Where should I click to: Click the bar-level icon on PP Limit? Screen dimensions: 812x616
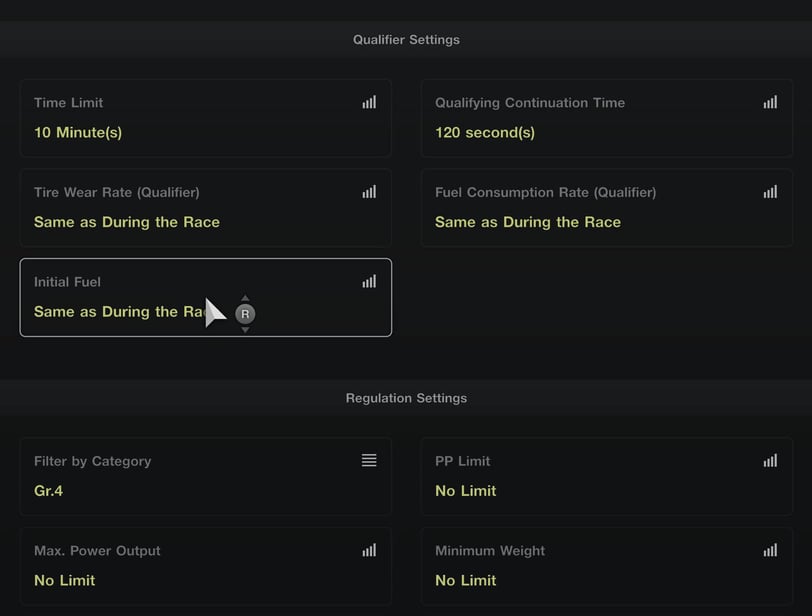[x=770, y=461]
